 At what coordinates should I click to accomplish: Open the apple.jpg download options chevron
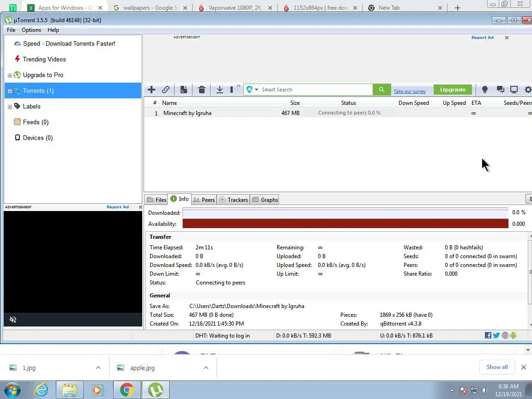[206, 368]
